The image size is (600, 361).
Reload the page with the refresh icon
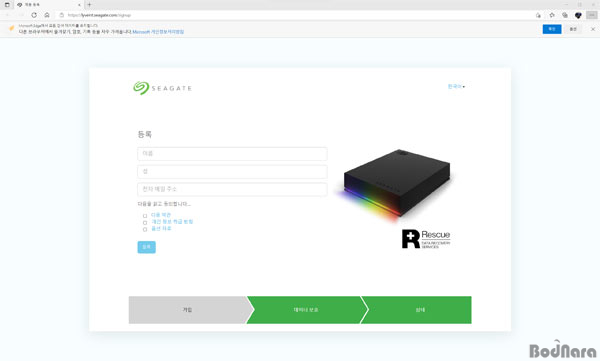[34, 15]
